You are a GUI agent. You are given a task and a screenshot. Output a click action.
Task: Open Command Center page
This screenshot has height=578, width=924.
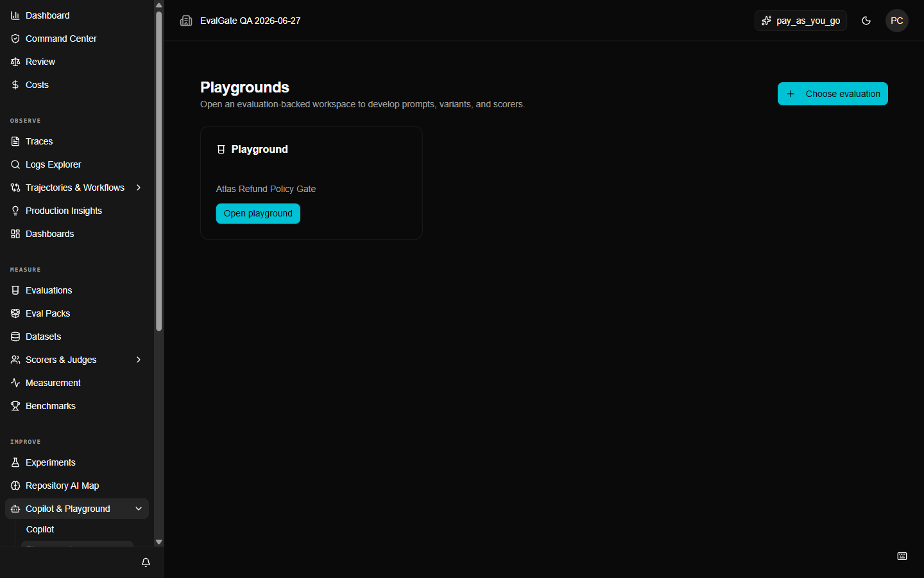pyautogui.click(x=77, y=39)
